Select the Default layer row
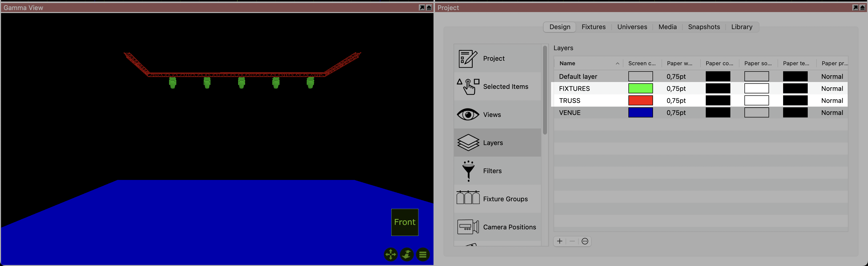The height and width of the screenshot is (266, 868). [x=578, y=77]
